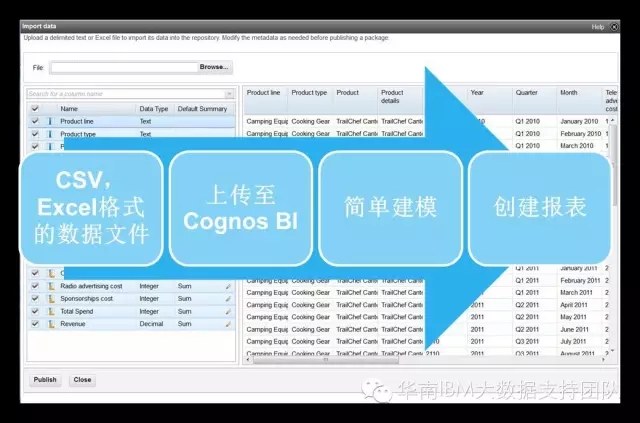Open the Help link in the title bar
640x423 pixels.
click(598, 27)
